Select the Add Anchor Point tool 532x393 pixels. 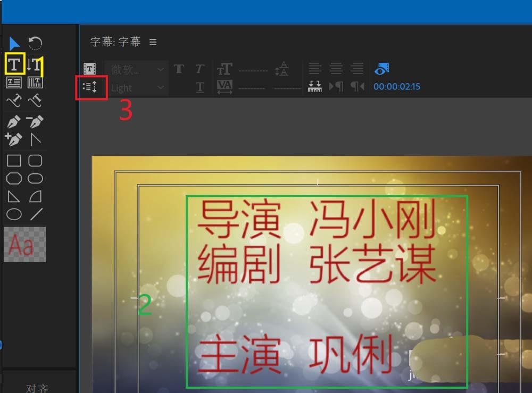click(x=14, y=139)
